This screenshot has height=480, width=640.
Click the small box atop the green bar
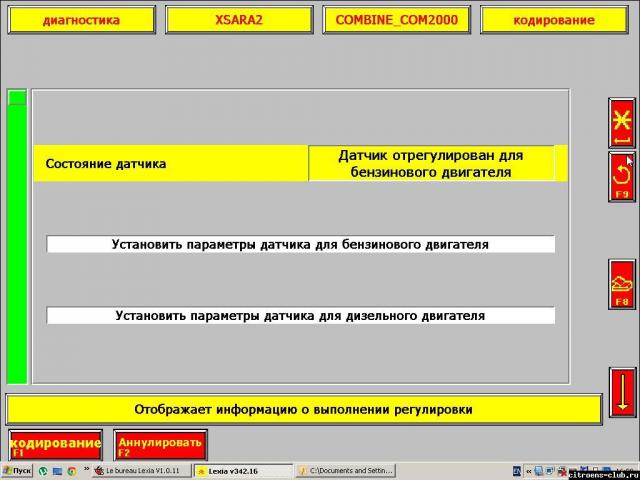tap(17, 97)
